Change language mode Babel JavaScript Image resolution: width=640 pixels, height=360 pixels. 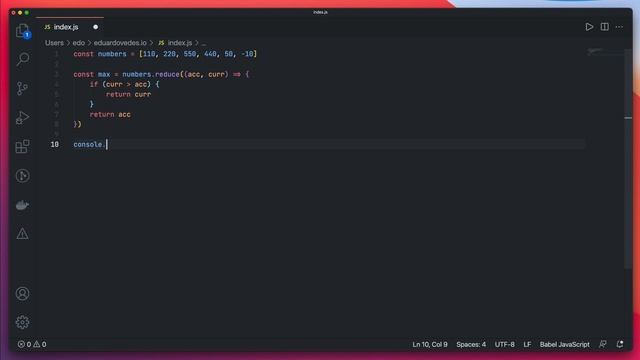pos(564,344)
